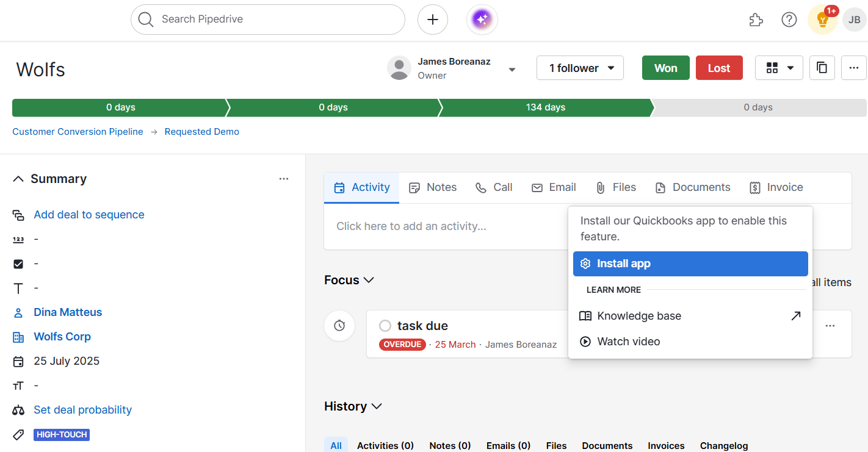Open the help question mark icon

coord(789,20)
